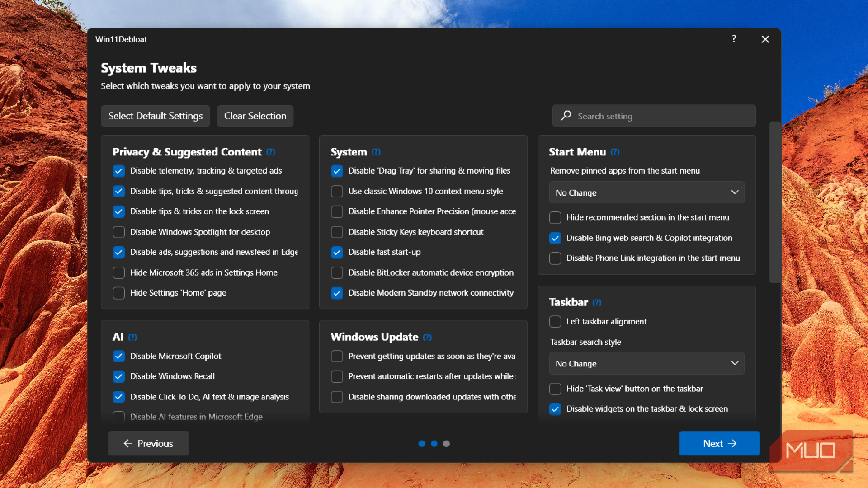Uncheck Disable 'Drag Tray' for sharing files
This screenshot has height=488, width=868.
(337, 171)
